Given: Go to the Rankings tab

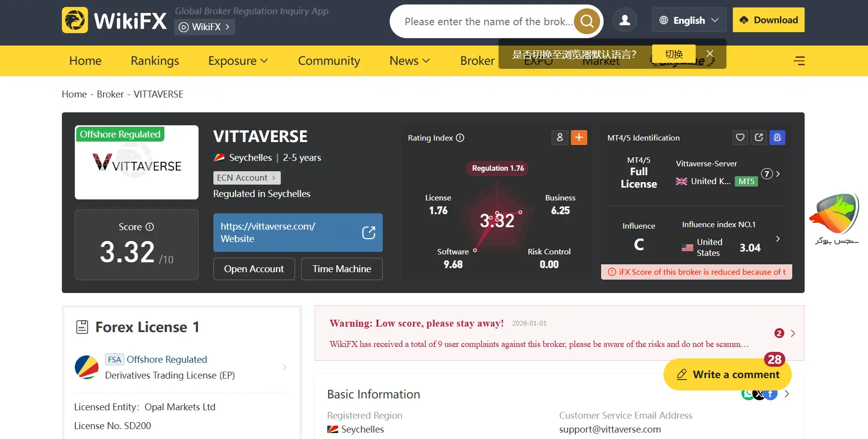Looking at the screenshot, I should (154, 61).
